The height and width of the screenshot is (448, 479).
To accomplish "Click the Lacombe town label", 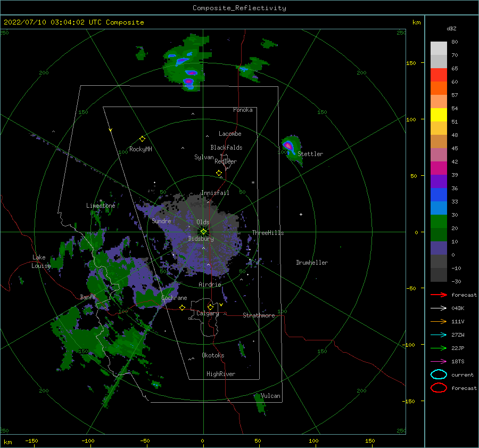I will (230, 134).
